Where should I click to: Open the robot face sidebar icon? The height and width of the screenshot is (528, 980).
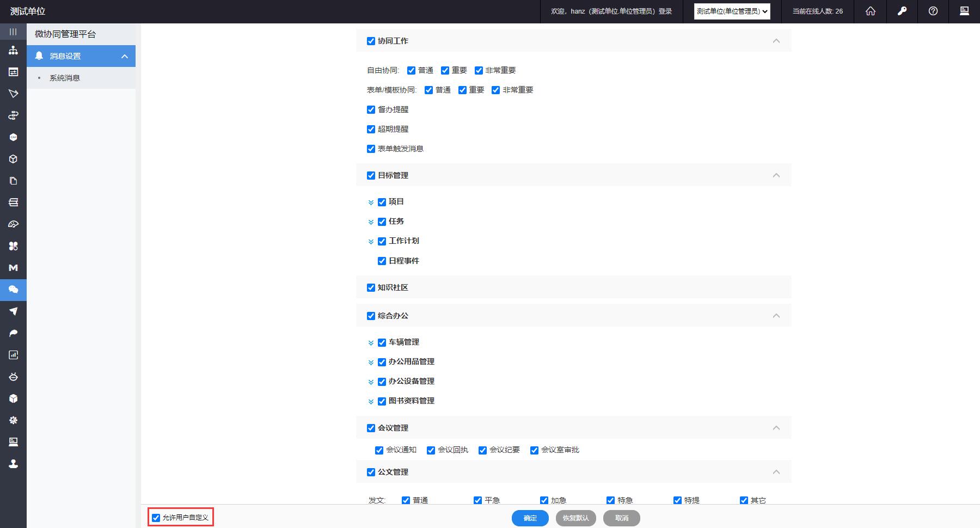click(x=13, y=377)
